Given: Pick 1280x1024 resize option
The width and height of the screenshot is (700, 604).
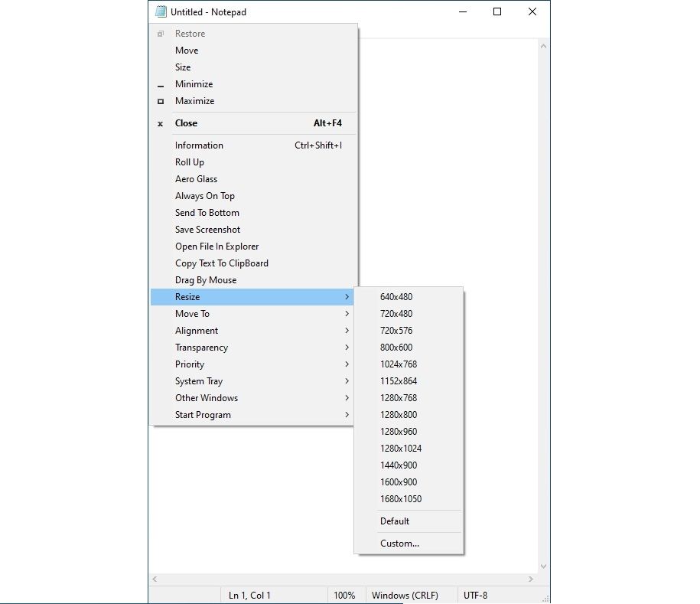Looking at the screenshot, I should 409,449.
